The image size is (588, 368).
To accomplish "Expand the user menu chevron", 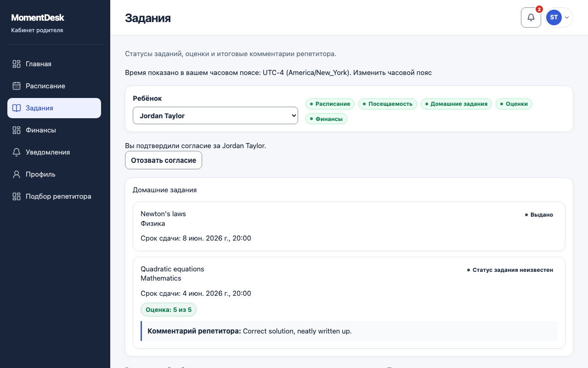I will pyautogui.click(x=567, y=17).
